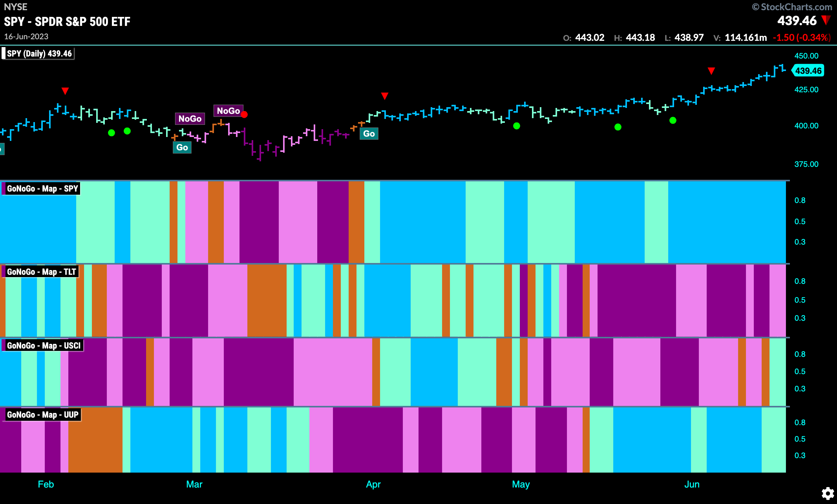The width and height of the screenshot is (837, 504).
Task: Click the Feb month axis label
Action: [x=46, y=484]
